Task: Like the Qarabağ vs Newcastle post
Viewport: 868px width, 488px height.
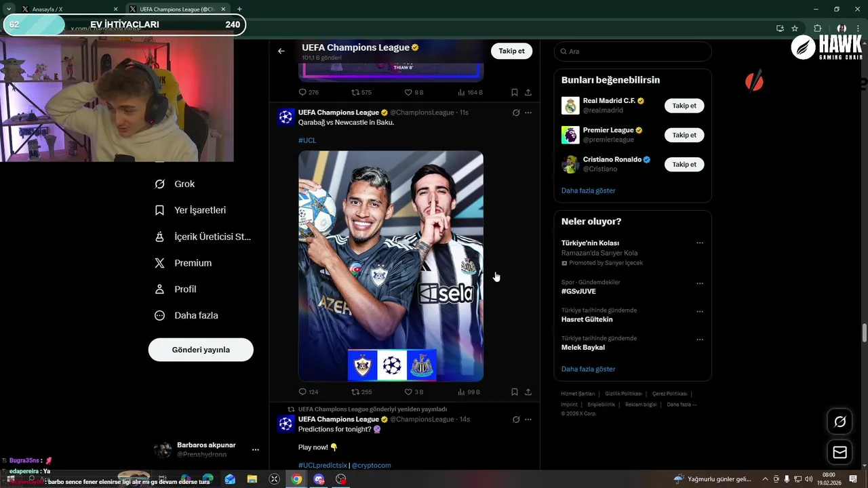Action: click(x=414, y=392)
